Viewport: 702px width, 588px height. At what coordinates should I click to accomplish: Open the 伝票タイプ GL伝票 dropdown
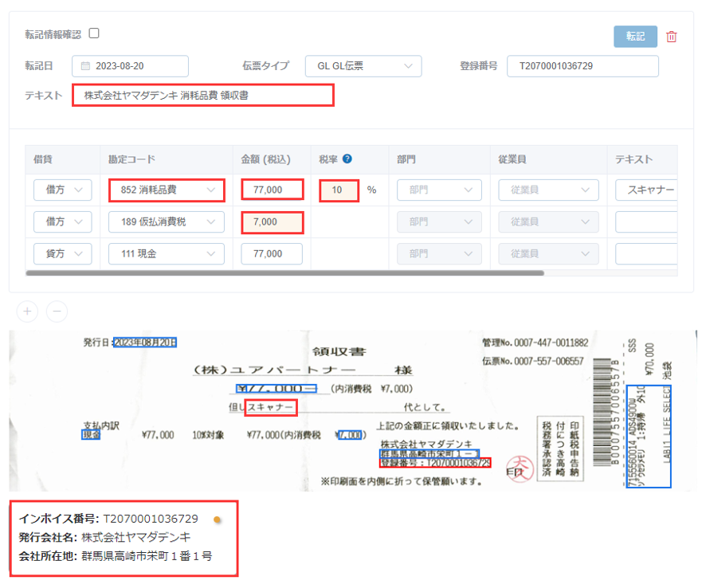(x=363, y=66)
